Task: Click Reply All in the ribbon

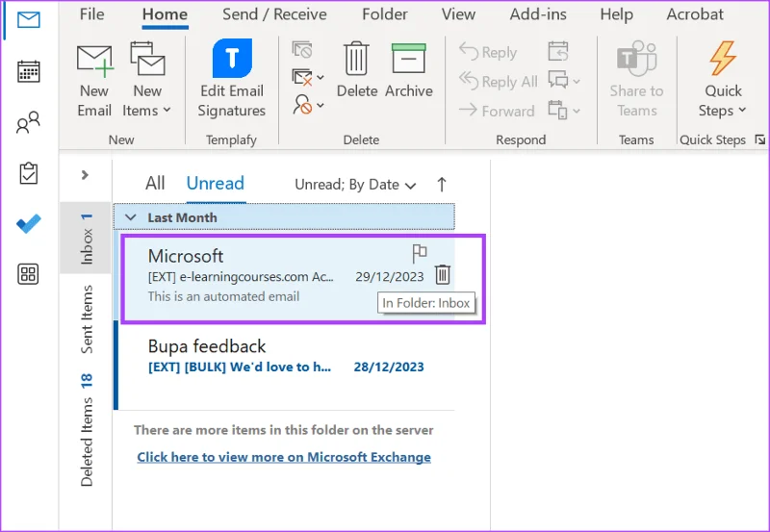Action: (499, 82)
